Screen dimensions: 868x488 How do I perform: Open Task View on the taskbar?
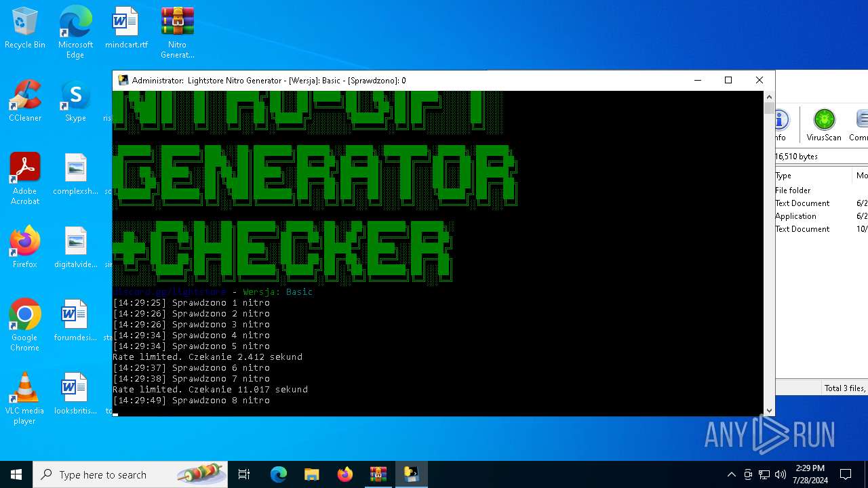click(244, 474)
